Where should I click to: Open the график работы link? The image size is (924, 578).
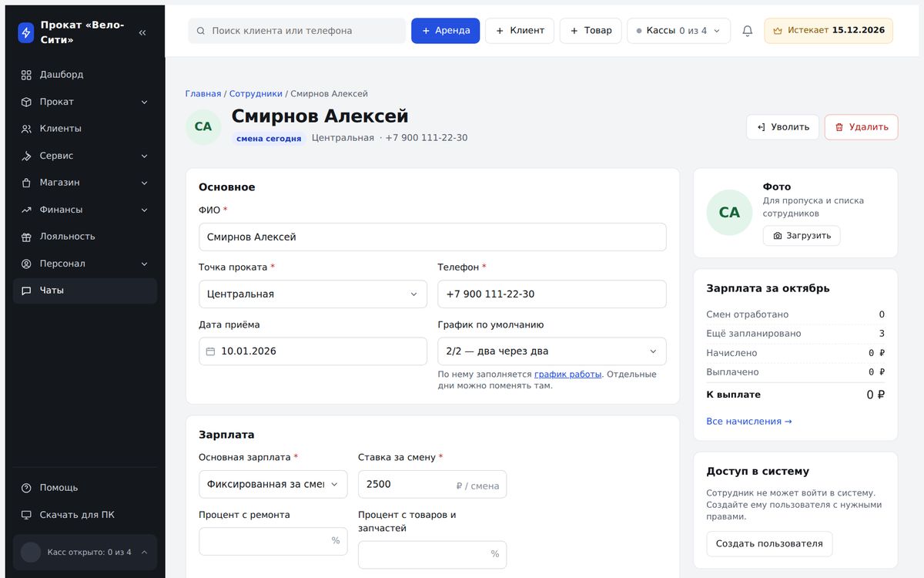coord(568,375)
